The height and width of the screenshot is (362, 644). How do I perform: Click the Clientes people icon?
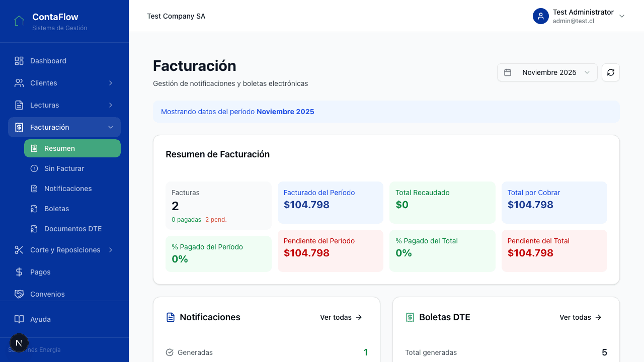[19, 83]
